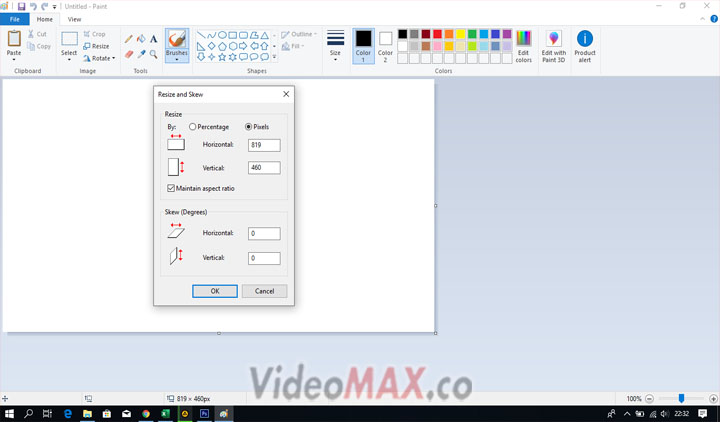Viewport: 720px width, 422px height.
Task: Select the Oval shape
Action: pyautogui.click(x=222, y=35)
